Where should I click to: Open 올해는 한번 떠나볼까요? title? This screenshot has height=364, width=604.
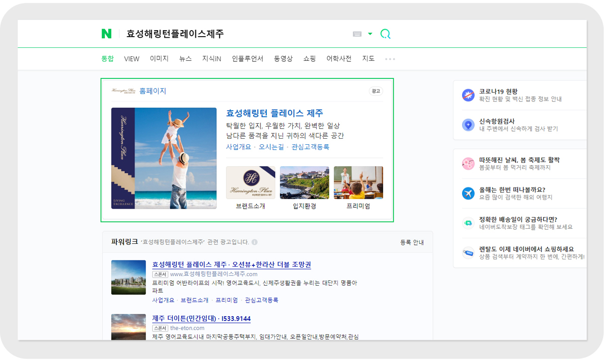pyautogui.click(x=512, y=190)
